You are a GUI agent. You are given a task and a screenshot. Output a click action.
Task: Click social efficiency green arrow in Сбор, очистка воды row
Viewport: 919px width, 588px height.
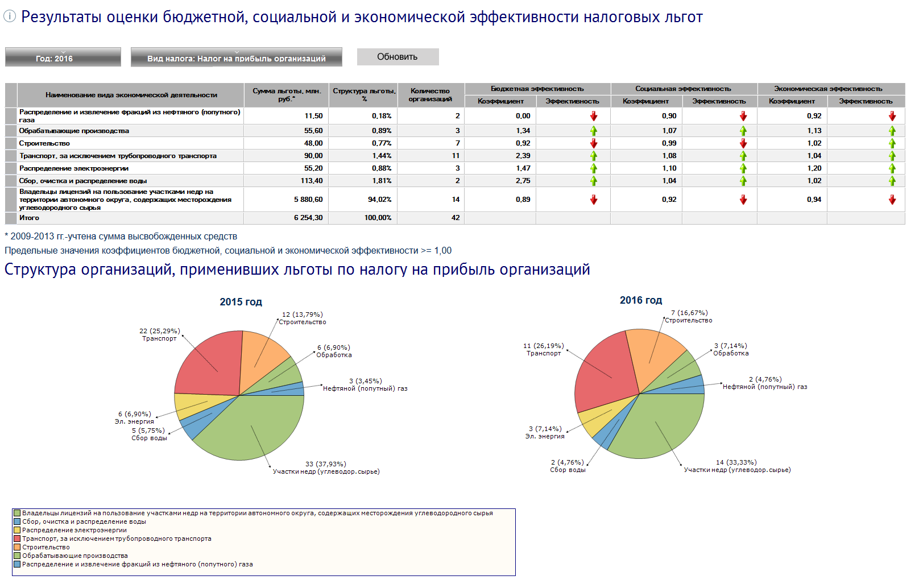pyautogui.click(x=743, y=181)
